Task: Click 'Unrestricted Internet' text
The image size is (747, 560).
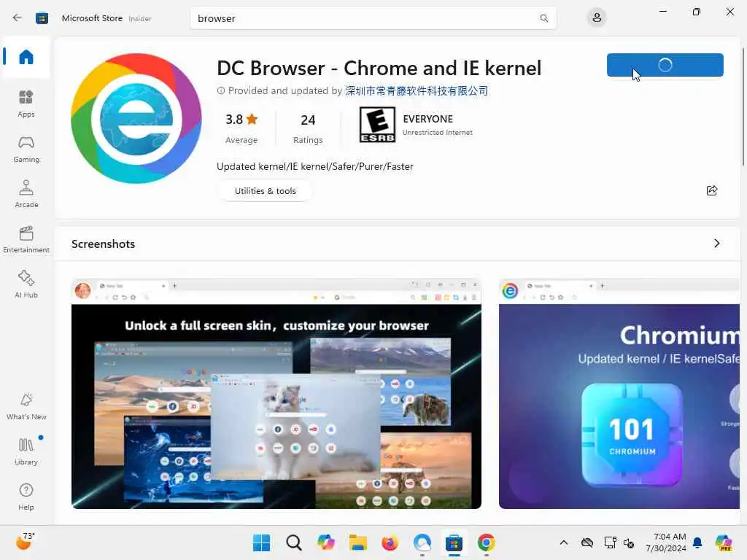Action: (x=438, y=133)
